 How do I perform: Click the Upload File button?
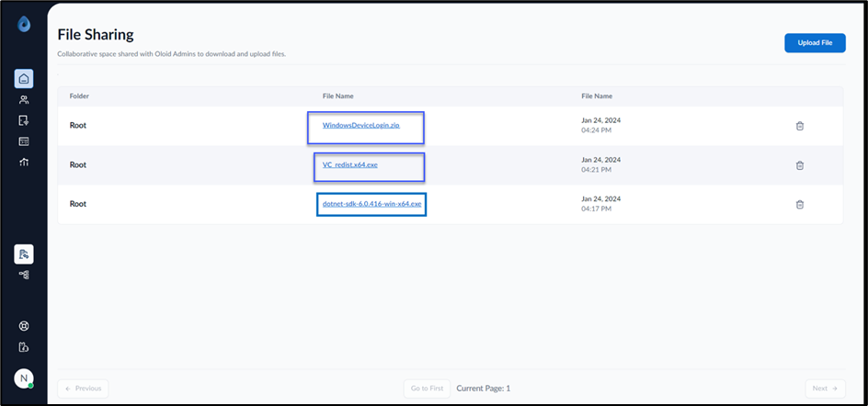815,42
